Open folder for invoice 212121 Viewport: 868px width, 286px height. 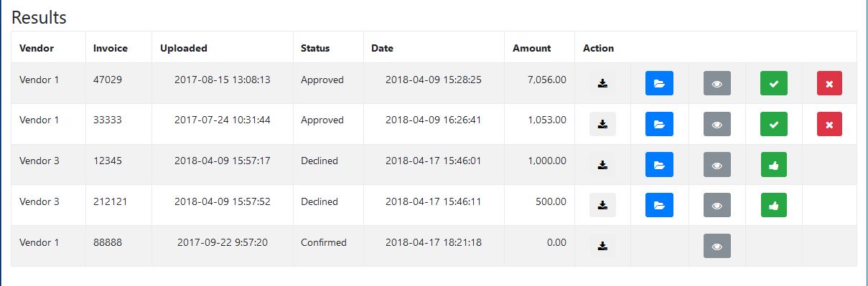pyautogui.click(x=659, y=205)
